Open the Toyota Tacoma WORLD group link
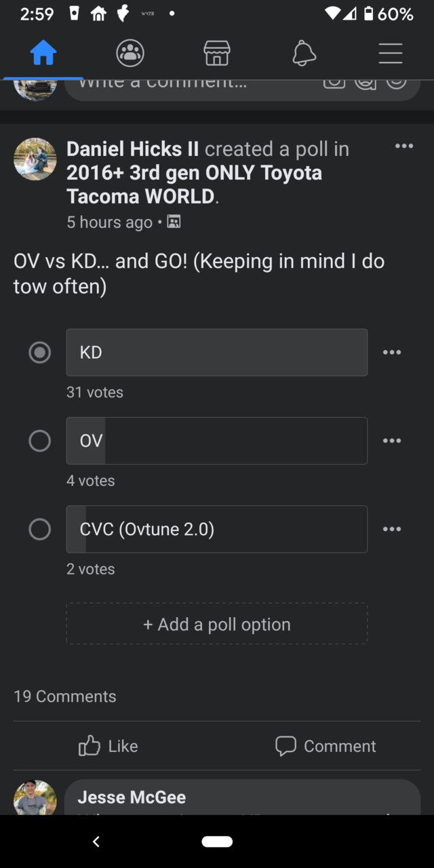This screenshot has width=434, height=868. click(194, 184)
